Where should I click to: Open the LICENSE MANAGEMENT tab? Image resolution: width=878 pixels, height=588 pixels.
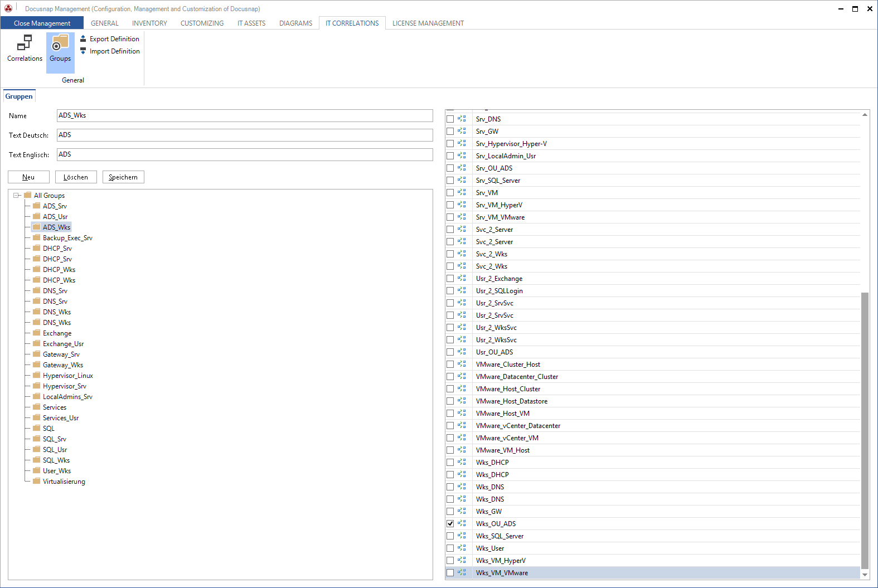tap(428, 23)
